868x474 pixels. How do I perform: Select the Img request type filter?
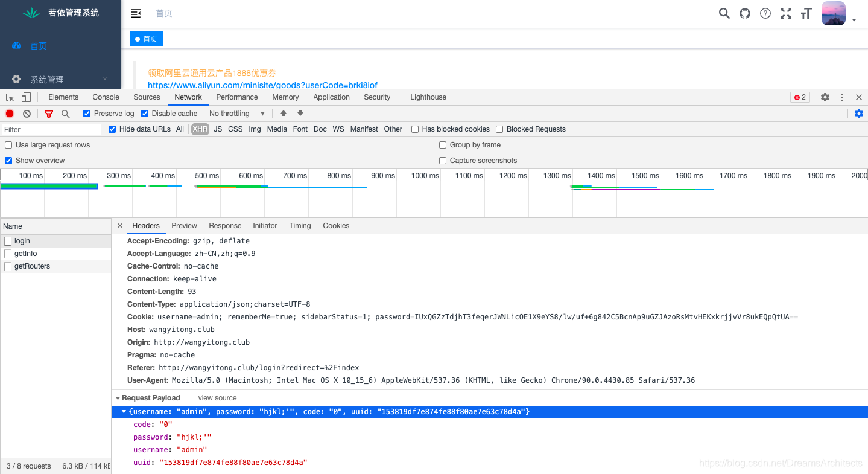coord(255,129)
